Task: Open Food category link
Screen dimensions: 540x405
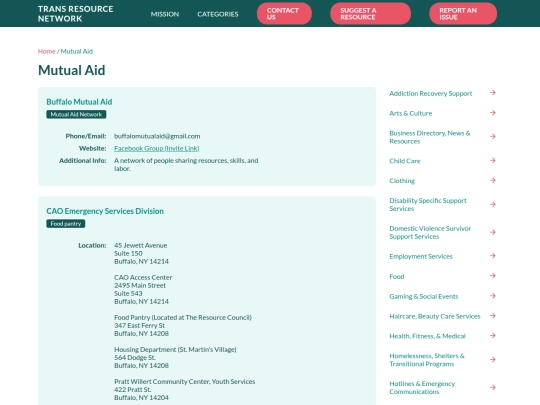Action: click(397, 276)
